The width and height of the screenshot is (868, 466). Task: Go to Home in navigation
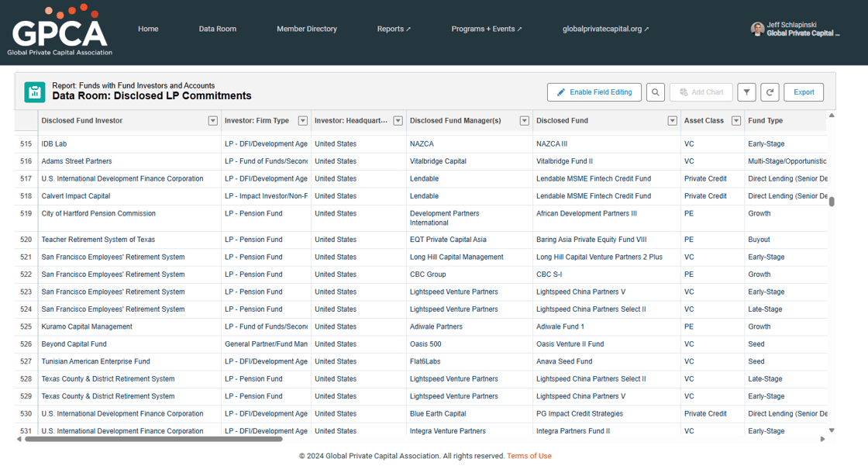(x=148, y=29)
